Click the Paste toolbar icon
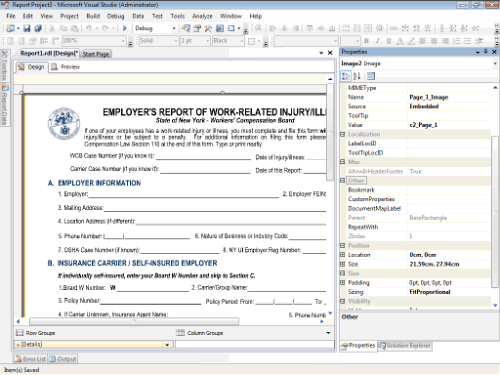This screenshot has height=375, width=500. (x=75, y=28)
